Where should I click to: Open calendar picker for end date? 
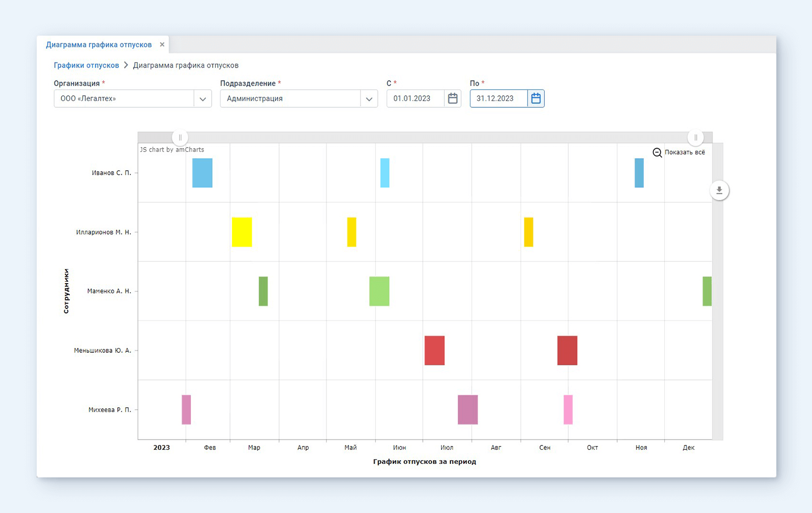click(536, 98)
